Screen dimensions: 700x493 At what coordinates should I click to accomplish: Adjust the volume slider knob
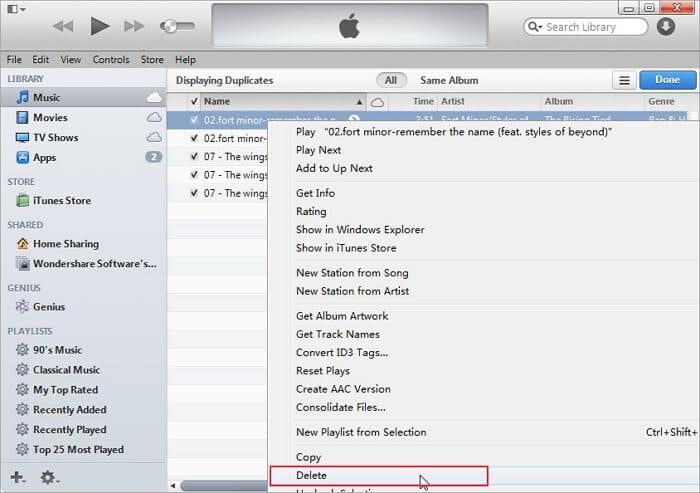169,26
